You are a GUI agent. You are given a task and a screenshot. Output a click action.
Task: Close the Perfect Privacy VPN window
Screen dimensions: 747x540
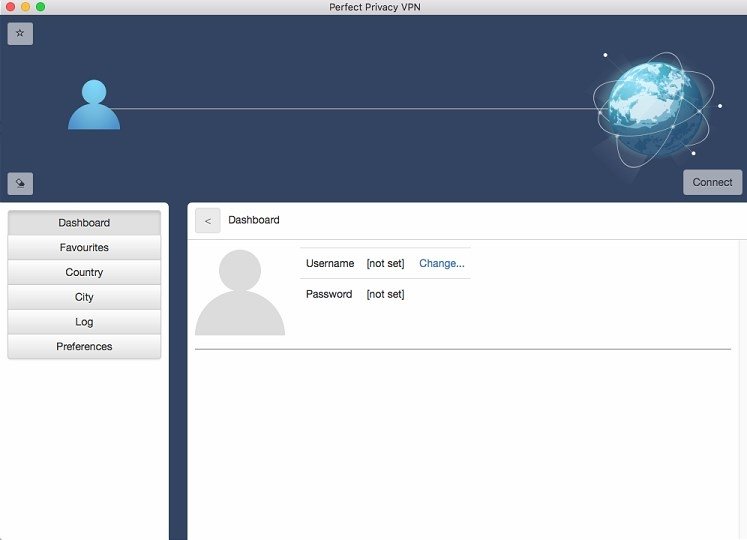coord(10,7)
